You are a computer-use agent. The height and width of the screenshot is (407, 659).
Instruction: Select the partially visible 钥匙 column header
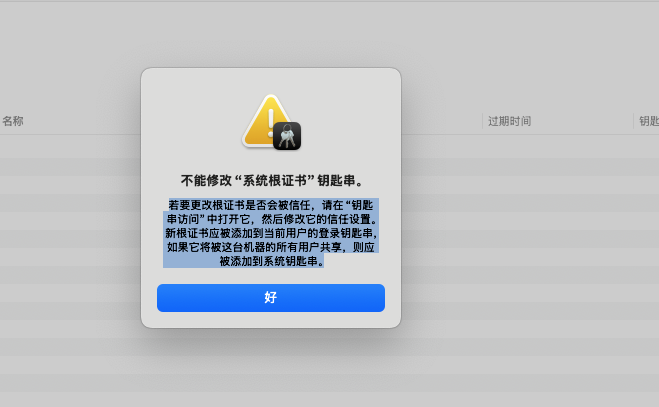[x=648, y=121]
